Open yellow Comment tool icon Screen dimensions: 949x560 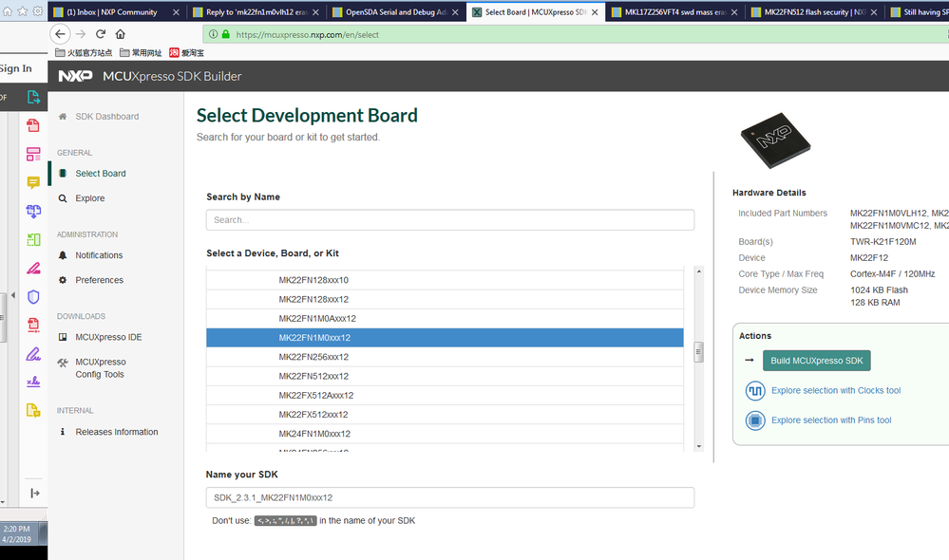33,182
